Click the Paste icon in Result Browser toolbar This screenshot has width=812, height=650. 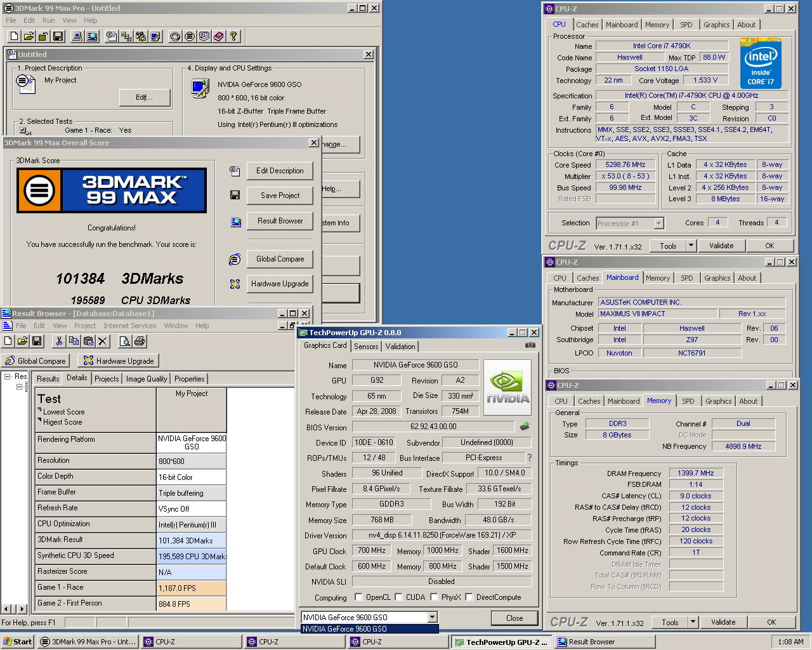(x=89, y=341)
